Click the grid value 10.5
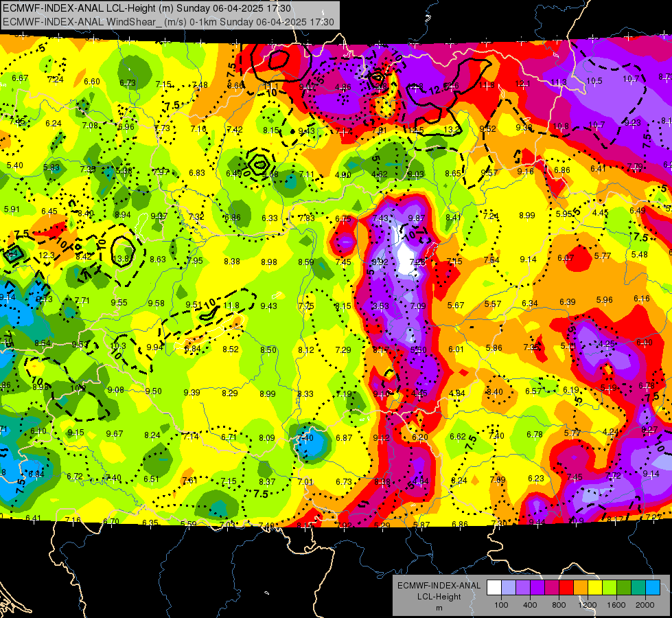Viewport: 672px width, 618px height. click(x=594, y=80)
